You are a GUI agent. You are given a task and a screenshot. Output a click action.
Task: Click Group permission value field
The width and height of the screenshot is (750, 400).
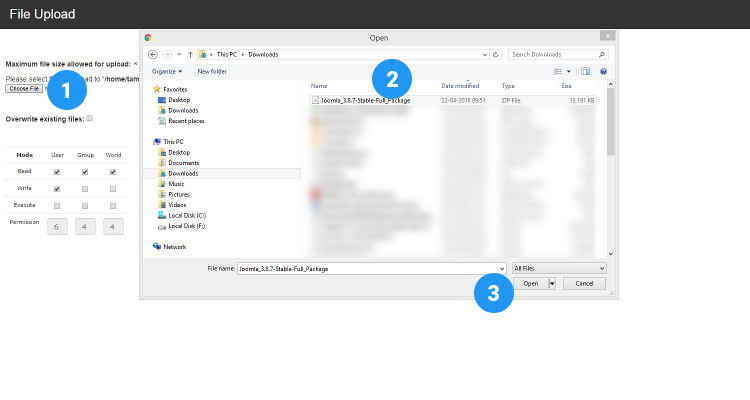click(85, 226)
